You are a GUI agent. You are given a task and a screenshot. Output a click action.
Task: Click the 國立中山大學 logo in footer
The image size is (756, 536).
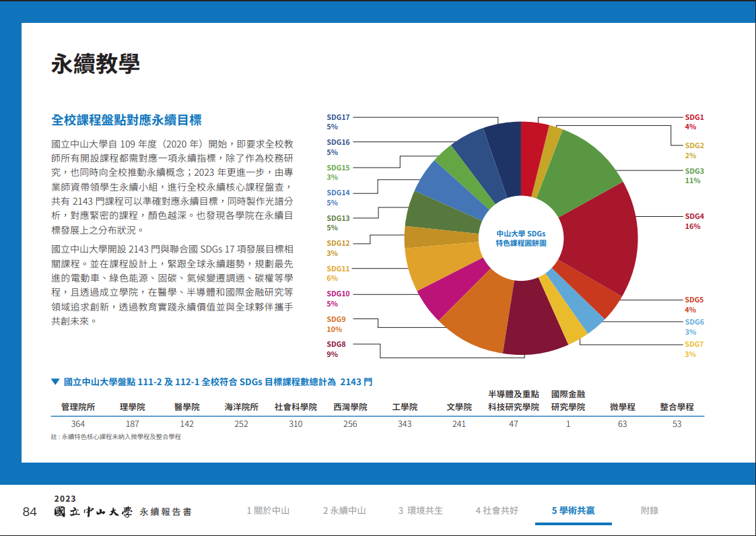[x=94, y=512]
